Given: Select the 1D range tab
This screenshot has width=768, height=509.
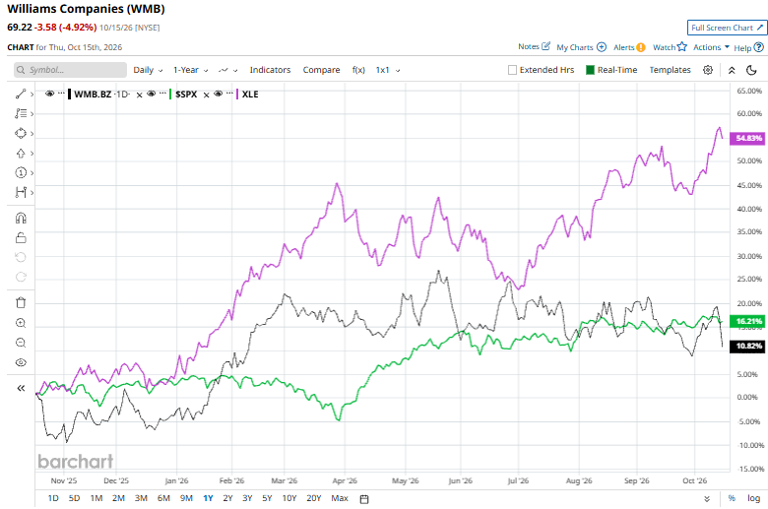Looking at the screenshot, I should click(53, 498).
